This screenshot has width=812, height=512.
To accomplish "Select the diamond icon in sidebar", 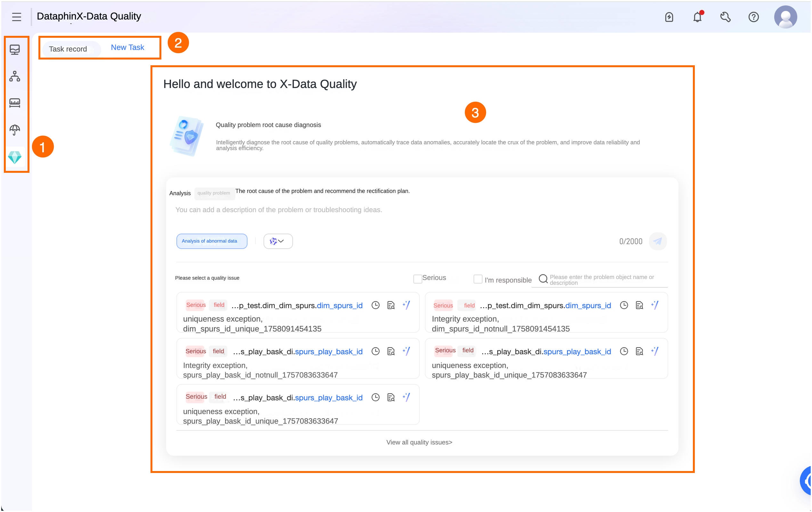I will [15, 157].
